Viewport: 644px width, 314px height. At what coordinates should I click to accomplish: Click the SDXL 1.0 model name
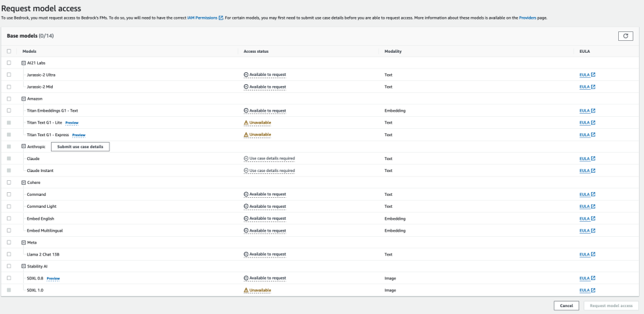tap(35, 290)
